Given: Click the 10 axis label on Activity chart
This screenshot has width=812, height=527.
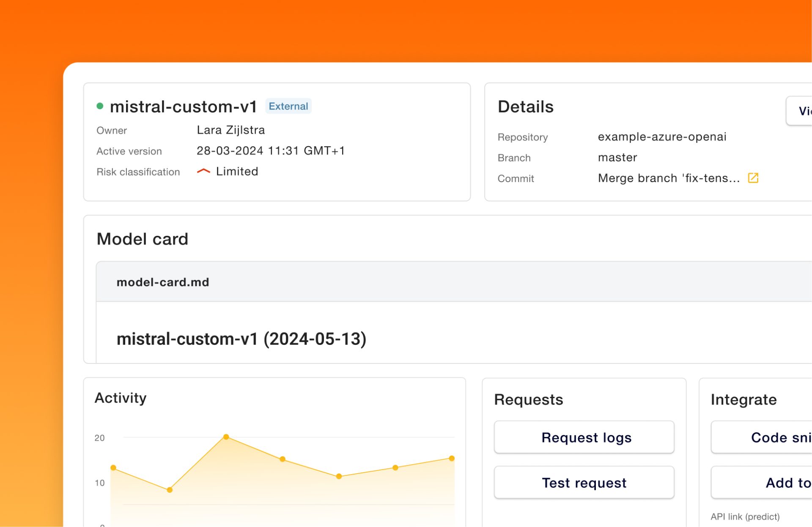Looking at the screenshot, I should pos(99,483).
